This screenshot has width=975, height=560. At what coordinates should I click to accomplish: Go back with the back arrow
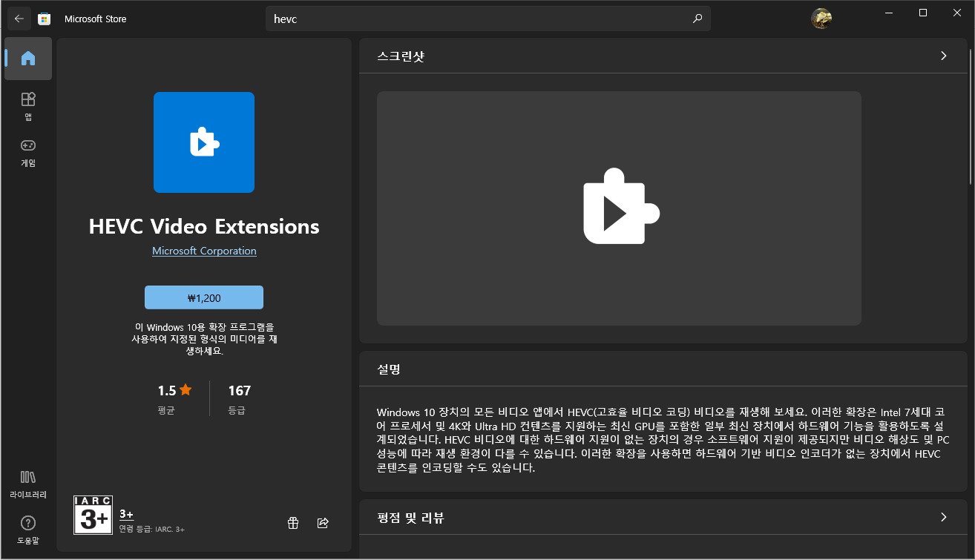pos(19,19)
